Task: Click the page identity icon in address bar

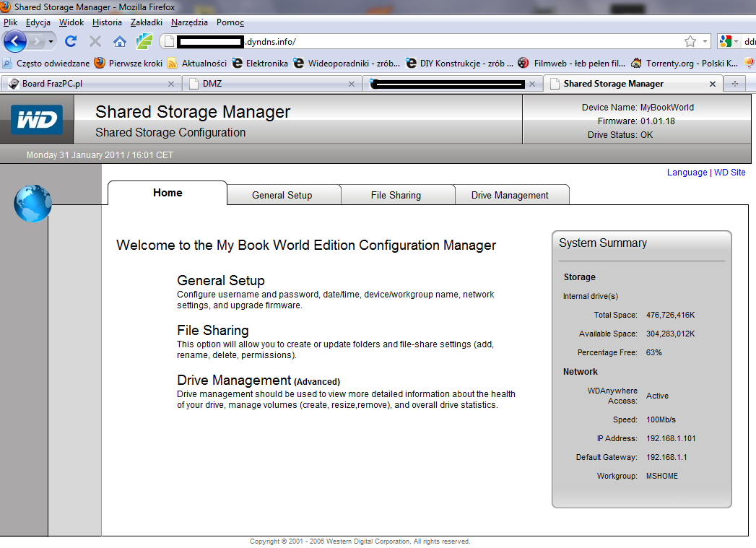Action: pyautogui.click(x=169, y=42)
